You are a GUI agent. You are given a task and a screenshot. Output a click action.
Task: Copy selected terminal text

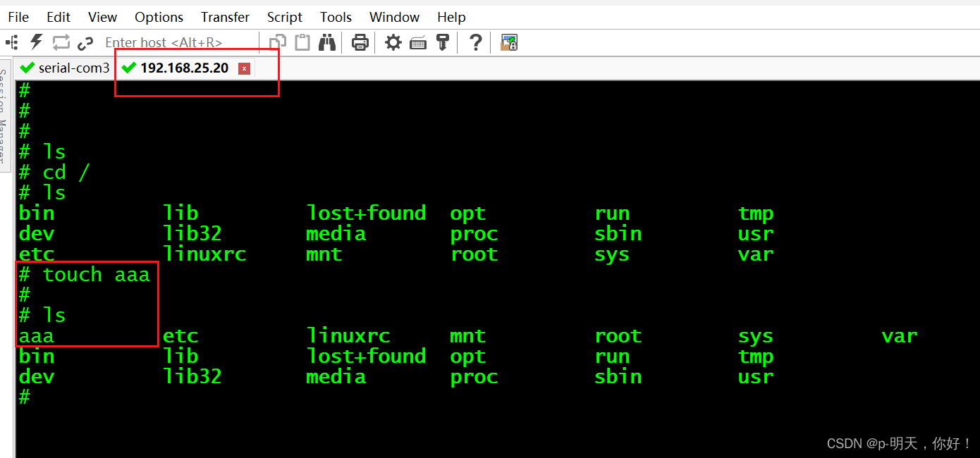276,42
